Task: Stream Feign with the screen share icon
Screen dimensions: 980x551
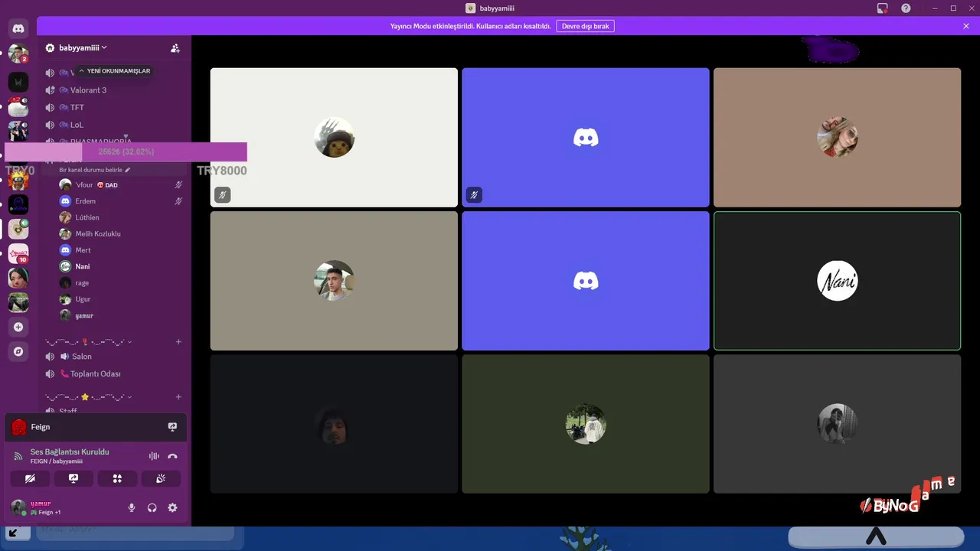Action: (x=172, y=427)
